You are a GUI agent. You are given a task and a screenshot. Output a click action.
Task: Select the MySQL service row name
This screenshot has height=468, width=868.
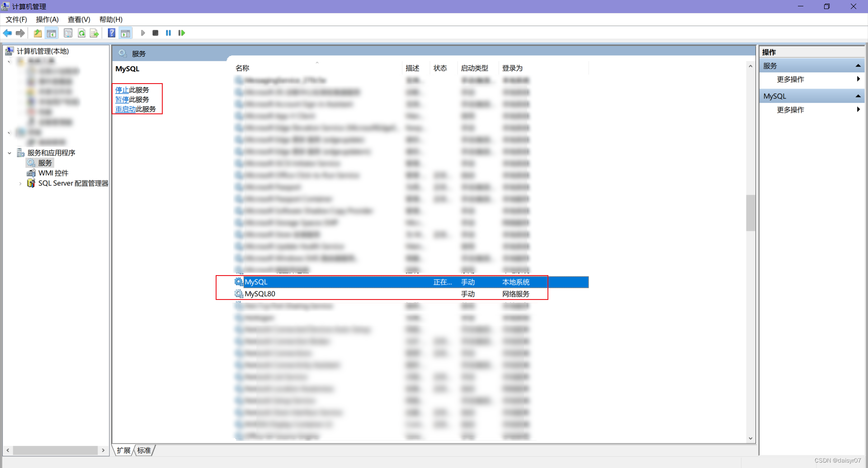256,282
